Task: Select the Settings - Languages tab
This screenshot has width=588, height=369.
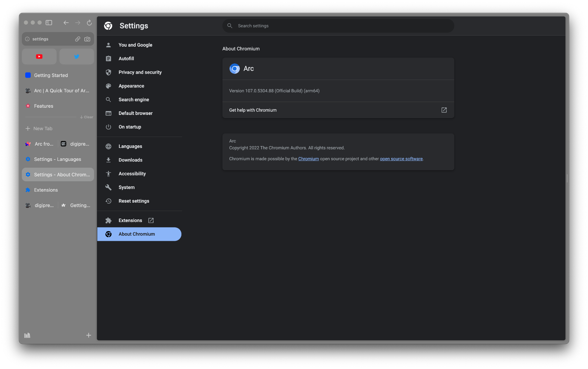Action: [58, 159]
